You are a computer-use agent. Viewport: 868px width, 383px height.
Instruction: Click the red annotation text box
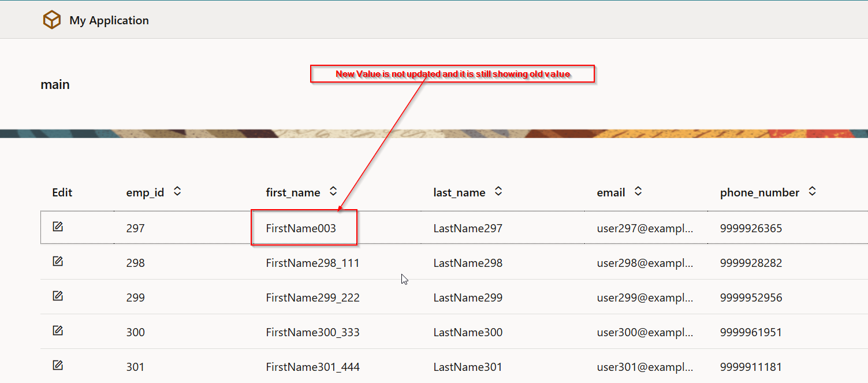(453, 74)
